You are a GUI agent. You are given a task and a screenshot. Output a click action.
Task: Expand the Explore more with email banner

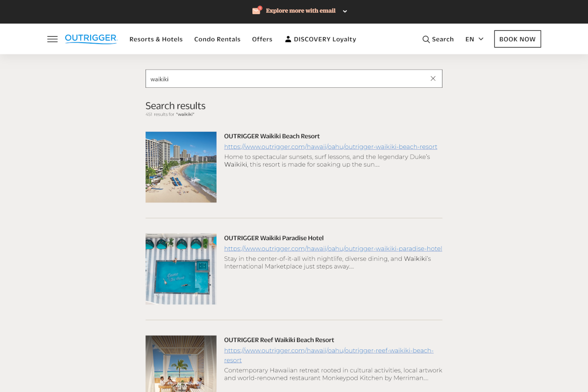tap(345, 11)
